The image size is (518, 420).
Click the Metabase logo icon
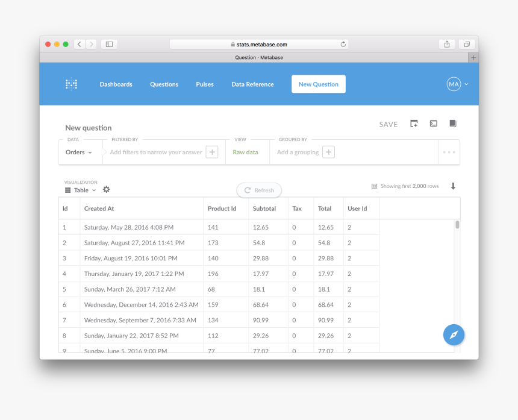(71, 84)
